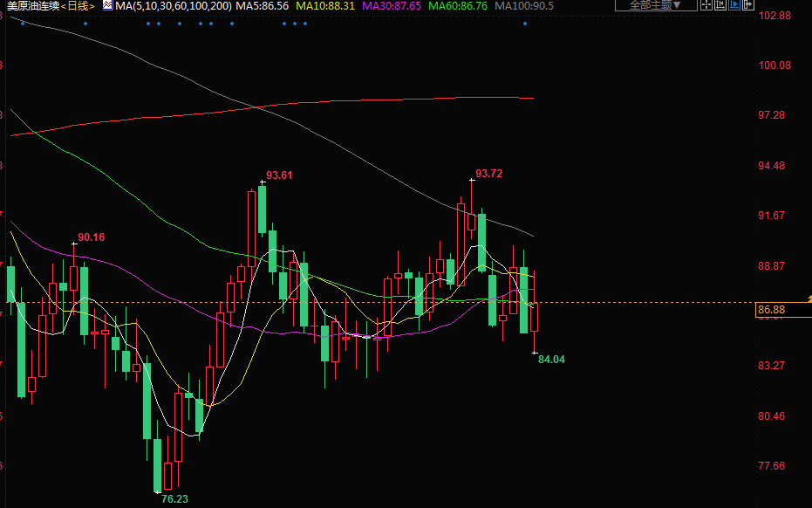Click the crosshair cursor icon in toolbar
Viewport: 812px width, 508px height.
coord(706,4)
